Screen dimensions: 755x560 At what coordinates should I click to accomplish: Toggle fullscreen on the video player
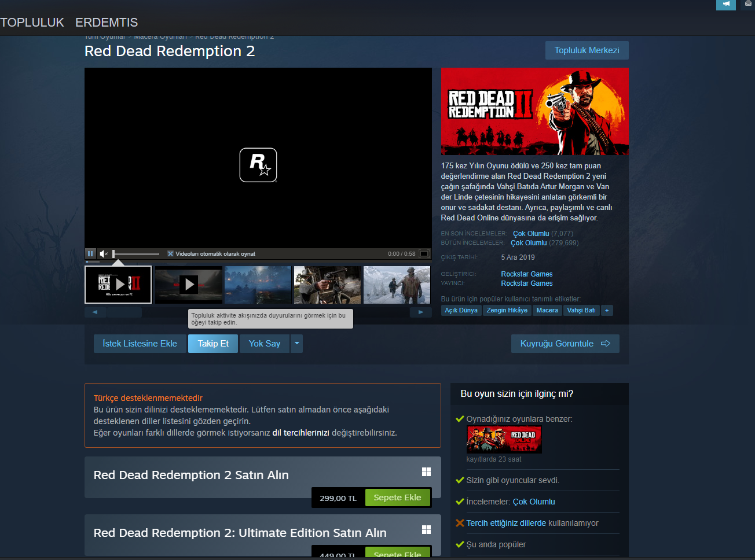point(424,253)
